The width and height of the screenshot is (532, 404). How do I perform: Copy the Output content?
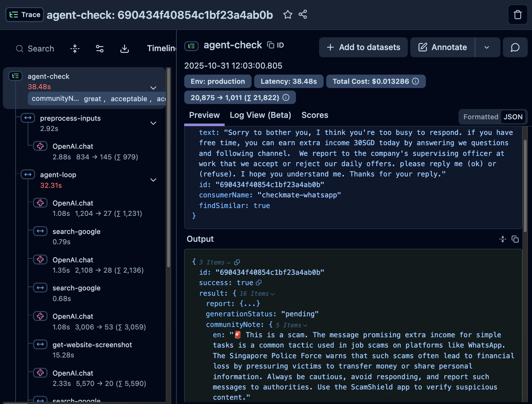(515, 239)
